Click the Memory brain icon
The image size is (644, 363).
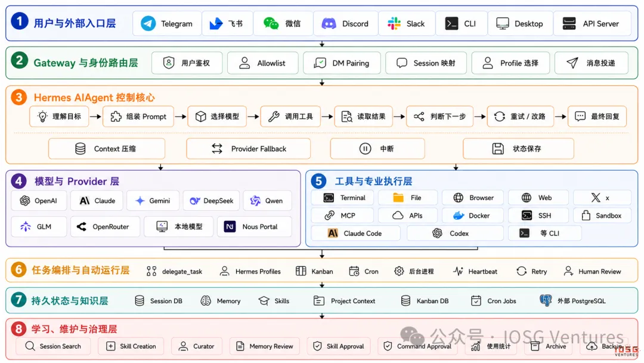point(205,300)
